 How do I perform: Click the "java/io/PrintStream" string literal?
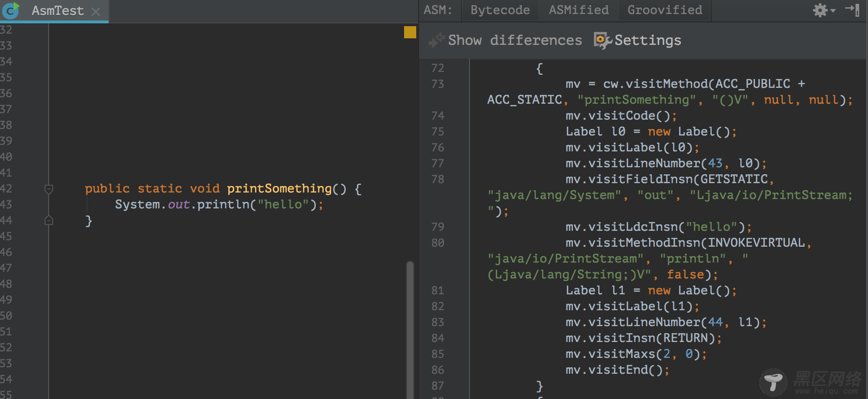(x=565, y=259)
